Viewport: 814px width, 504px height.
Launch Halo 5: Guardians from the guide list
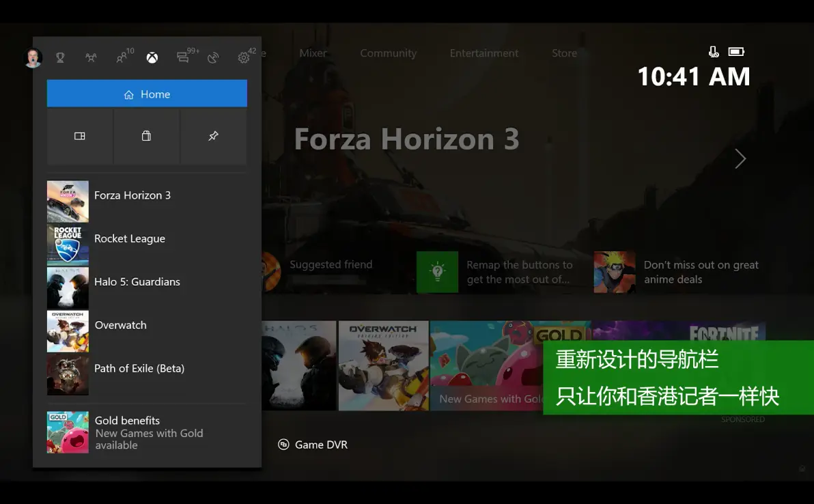pyautogui.click(x=147, y=288)
